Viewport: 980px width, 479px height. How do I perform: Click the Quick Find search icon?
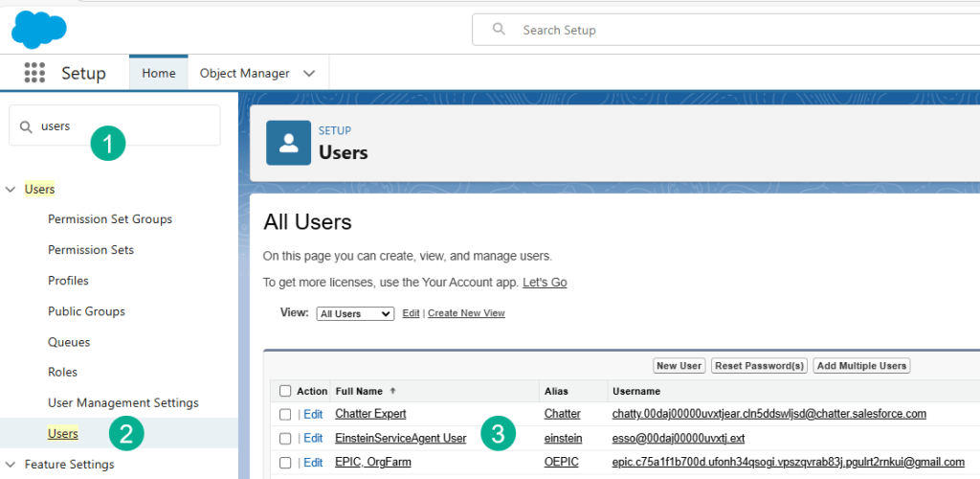[x=26, y=126]
